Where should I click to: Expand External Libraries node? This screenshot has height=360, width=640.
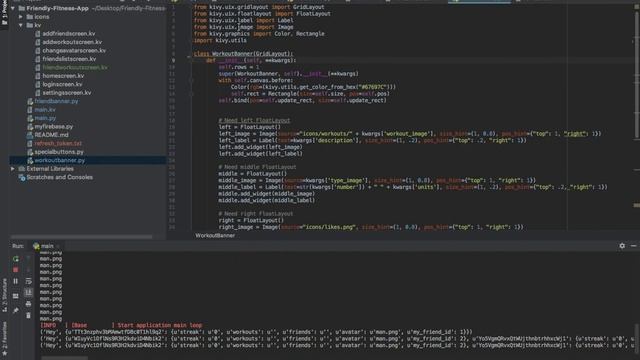pyautogui.click(x=13, y=169)
